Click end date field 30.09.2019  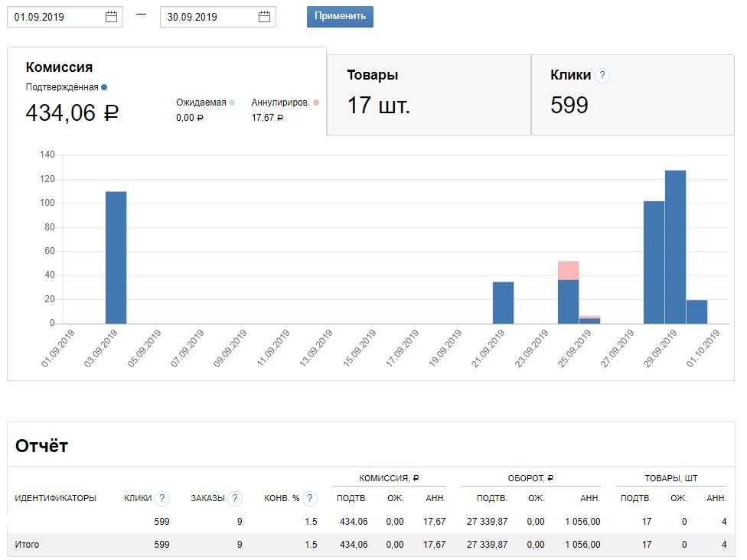coord(218,17)
